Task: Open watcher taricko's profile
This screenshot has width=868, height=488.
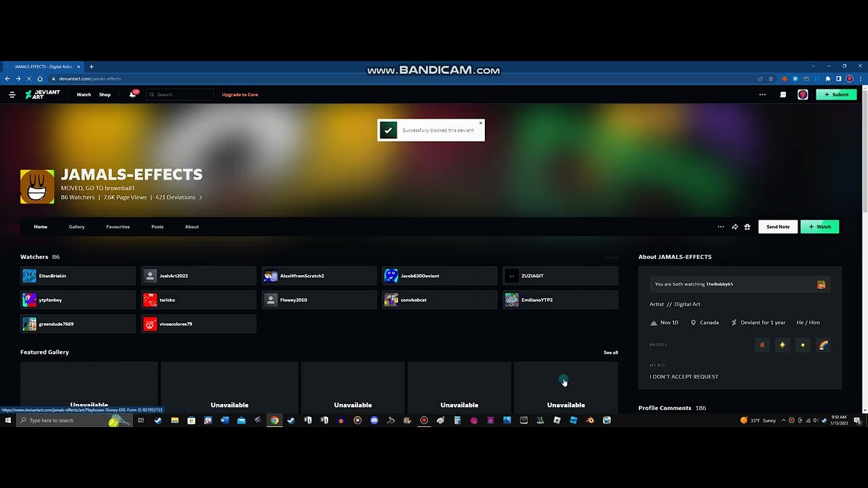Action: 199,300
